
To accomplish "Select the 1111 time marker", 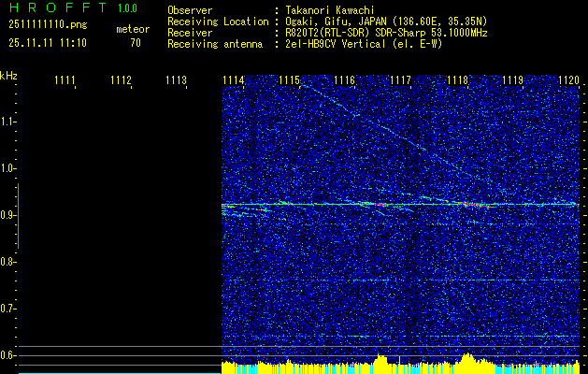I will point(65,80).
